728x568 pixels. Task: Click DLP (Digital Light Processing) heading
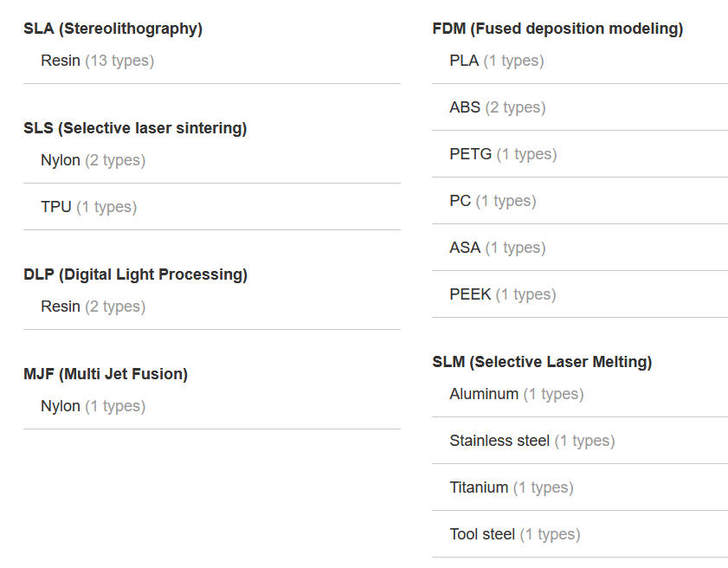136,274
